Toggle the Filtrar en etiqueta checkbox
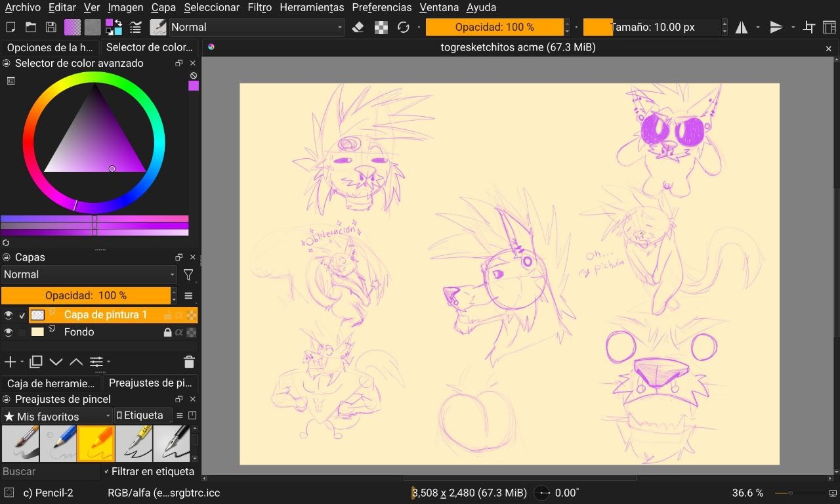Viewport: 840px width, 504px height. (107, 471)
